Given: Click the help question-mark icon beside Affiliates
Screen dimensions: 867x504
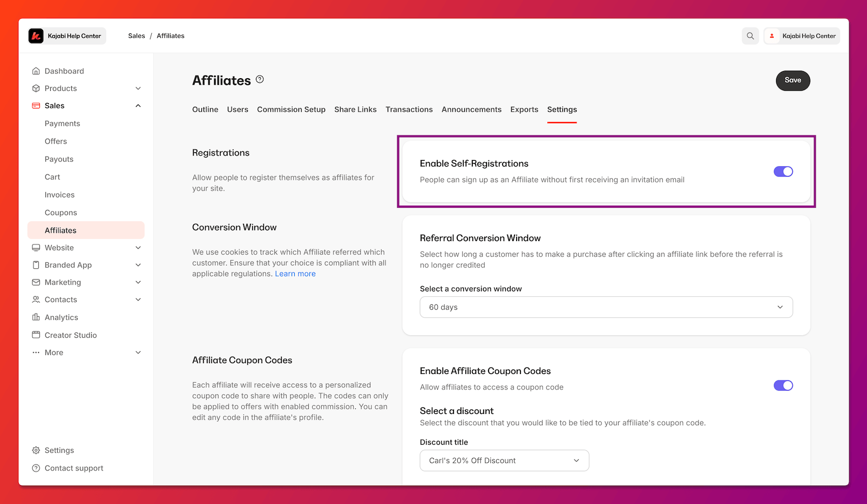Looking at the screenshot, I should tap(260, 79).
